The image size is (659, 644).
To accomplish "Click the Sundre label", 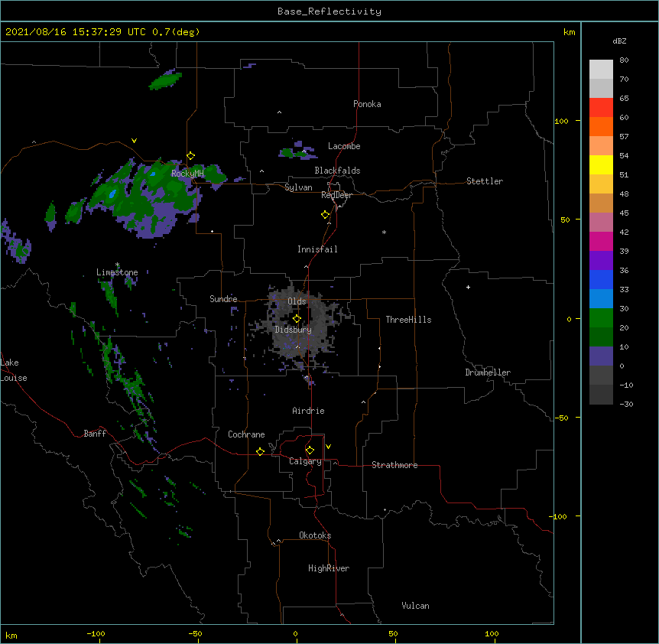I will point(223,299).
